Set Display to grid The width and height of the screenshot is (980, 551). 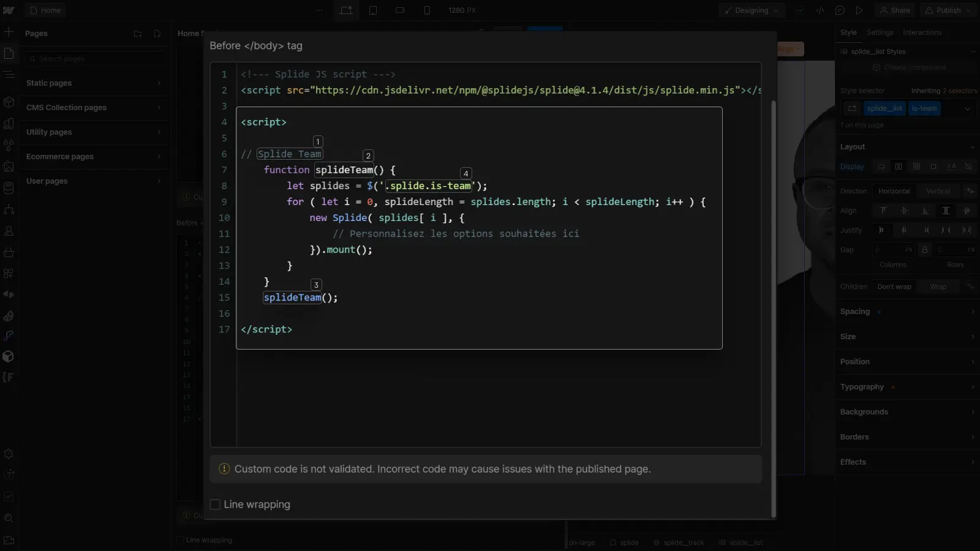point(916,167)
